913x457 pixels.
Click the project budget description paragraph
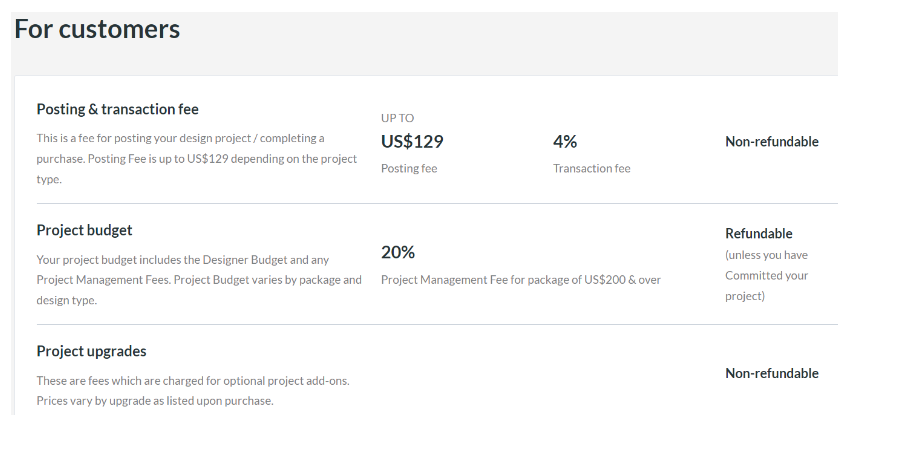click(199, 280)
